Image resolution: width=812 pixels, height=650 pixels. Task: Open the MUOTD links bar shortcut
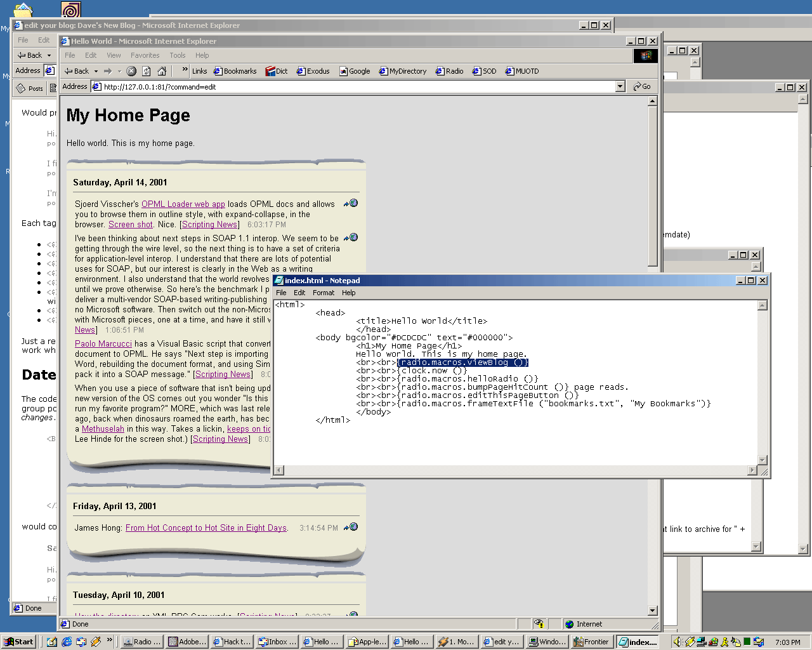[522, 71]
